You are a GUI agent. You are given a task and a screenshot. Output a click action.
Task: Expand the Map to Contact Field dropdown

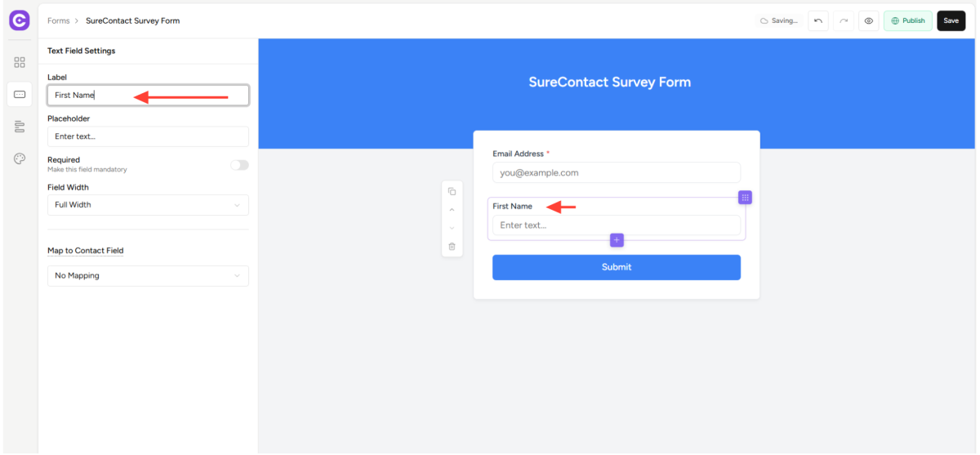(x=148, y=276)
